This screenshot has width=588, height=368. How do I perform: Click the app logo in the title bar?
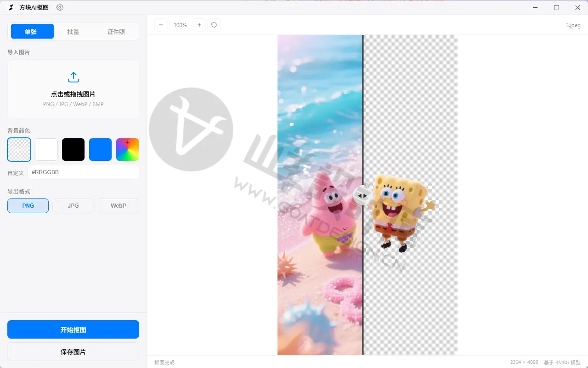coord(11,7)
